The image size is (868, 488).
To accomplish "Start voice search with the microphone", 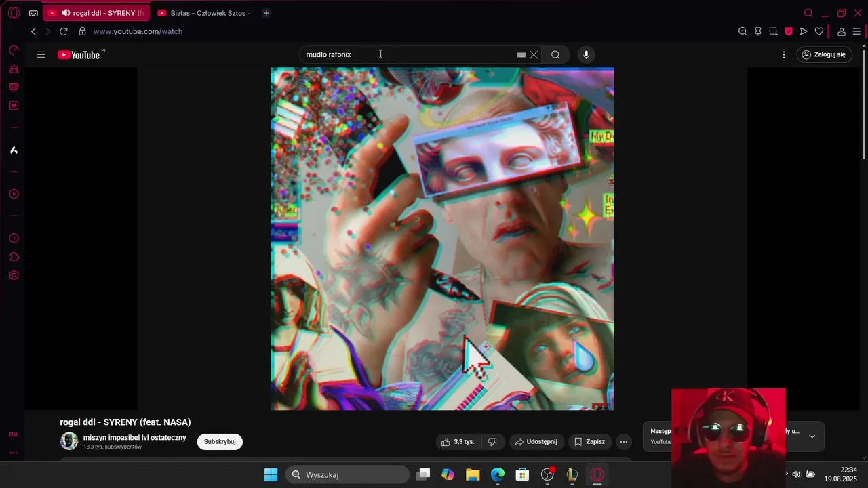I will (x=587, y=54).
